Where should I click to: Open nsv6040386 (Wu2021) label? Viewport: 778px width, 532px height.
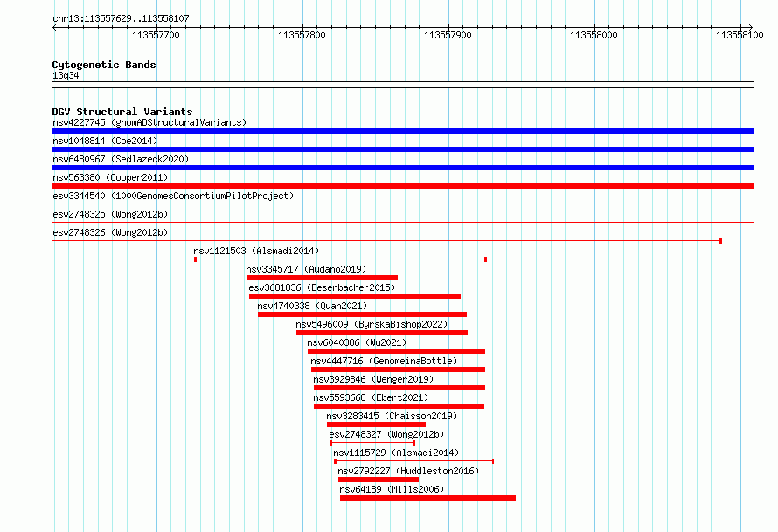(357, 342)
